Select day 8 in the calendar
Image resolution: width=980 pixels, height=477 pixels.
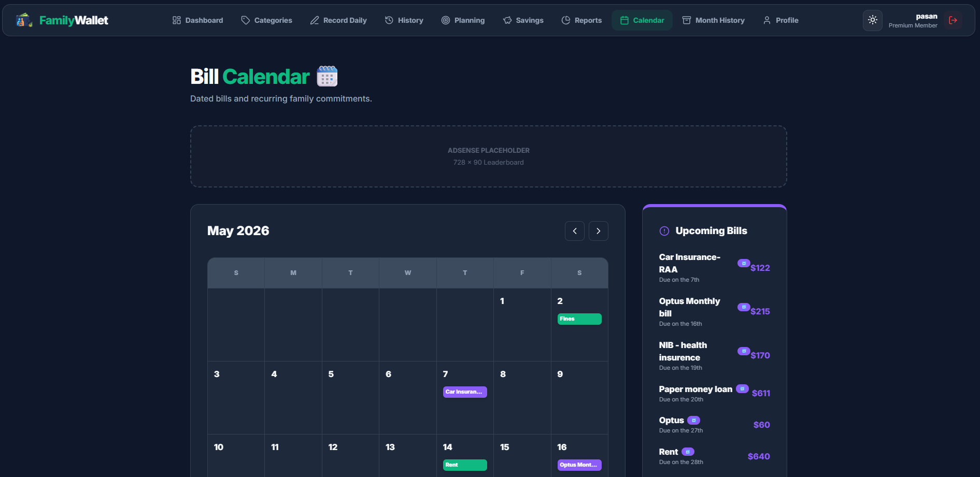click(522, 398)
